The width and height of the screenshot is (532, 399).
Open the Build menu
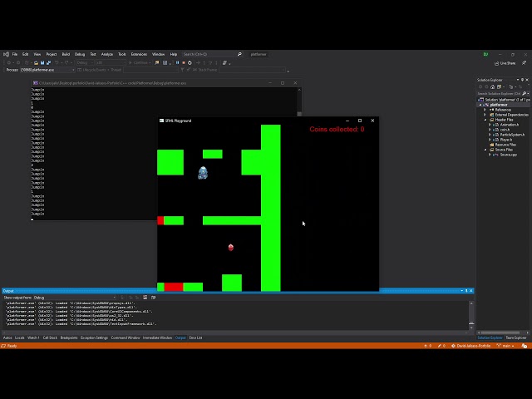pos(66,54)
